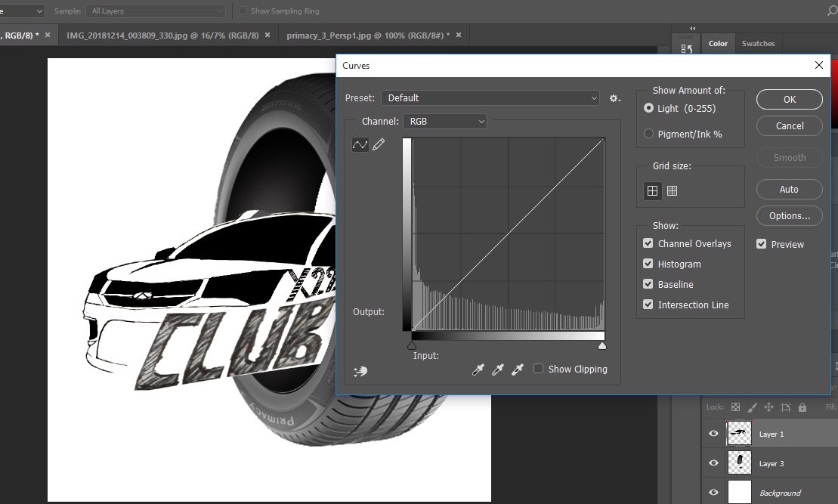The image size is (838, 504).
Task: Open the Color panel tab
Action: point(718,44)
